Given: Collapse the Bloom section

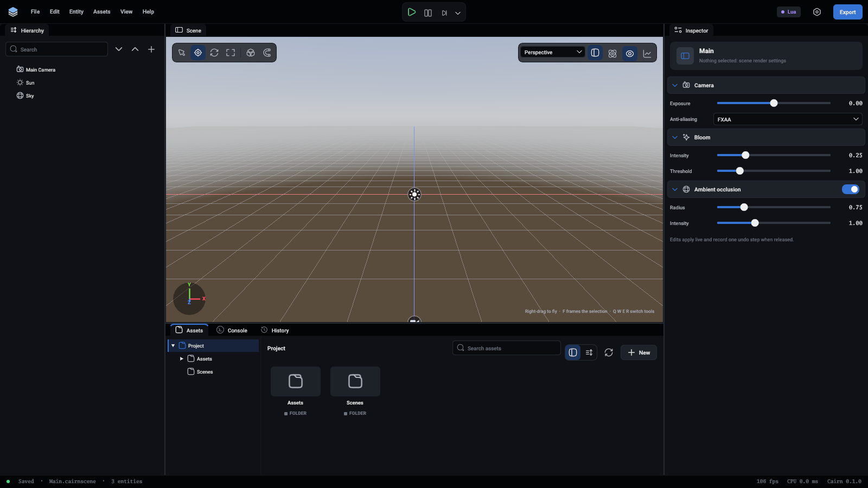Looking at the screenshot, I should (675, 137).
